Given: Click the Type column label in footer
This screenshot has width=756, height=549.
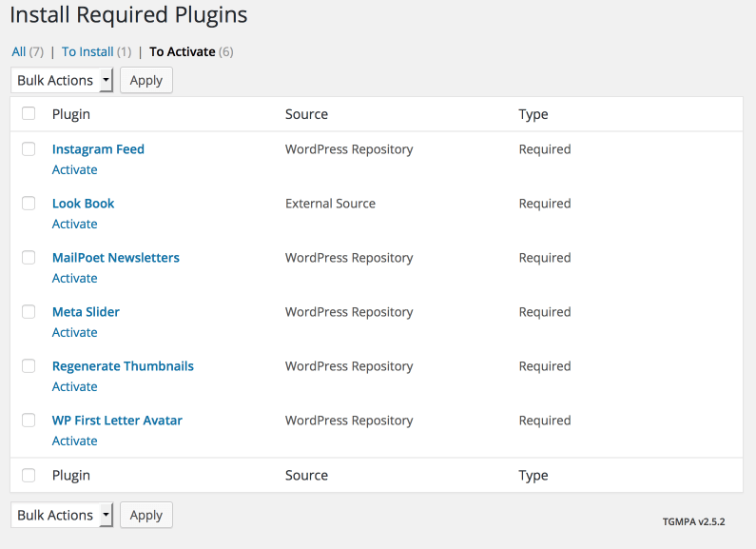Looking at the screenshot, I should (533, 476).
